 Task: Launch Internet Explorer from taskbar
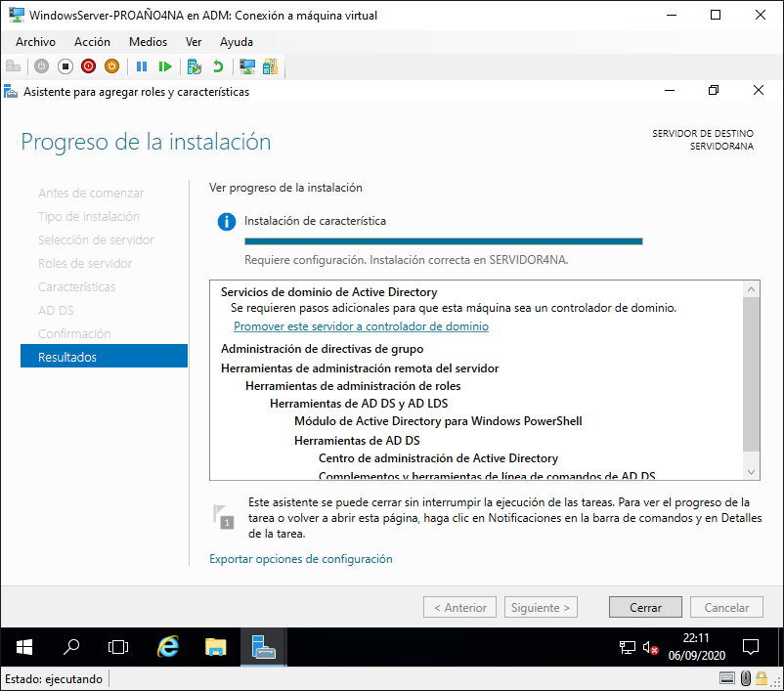click(168, 647)
